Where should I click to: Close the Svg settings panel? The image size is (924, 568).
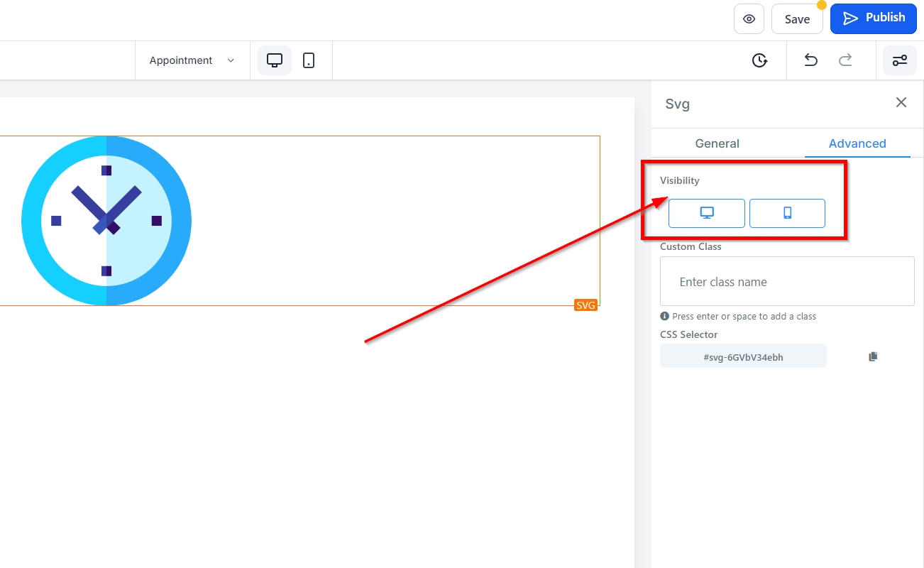901,102
